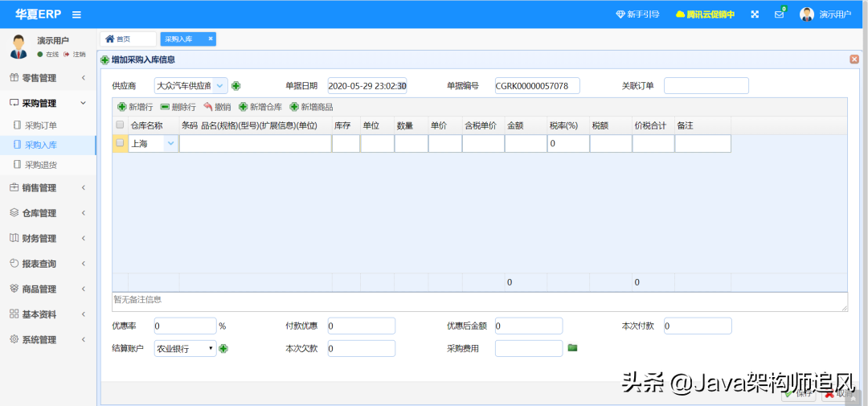The height and width of the screenshot is (406, 868).
Task: Click the 金额 column header
Action: (x=526, y=125)
